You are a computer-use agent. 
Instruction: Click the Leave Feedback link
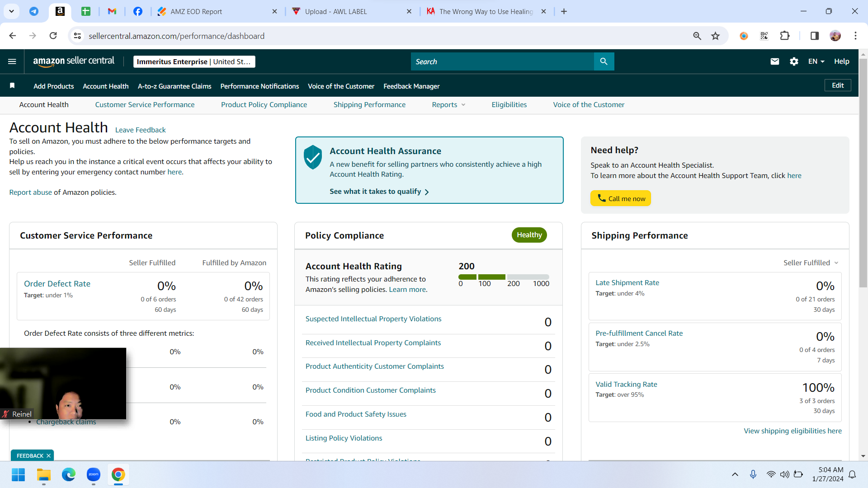[x=140, y=130]
